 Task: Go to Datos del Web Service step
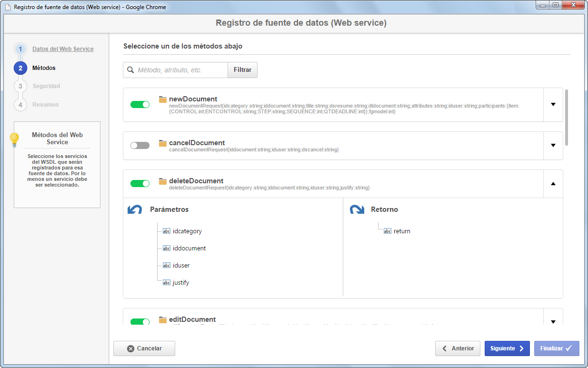(63, 49)
